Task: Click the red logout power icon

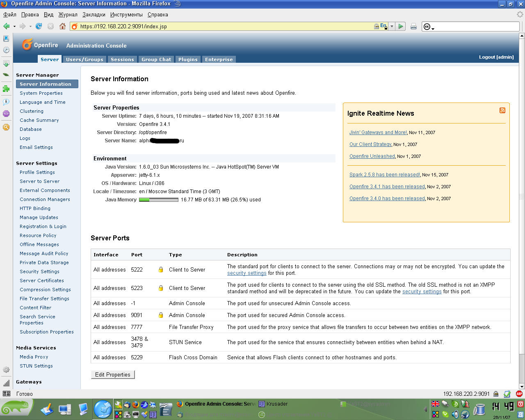Action: click(520, 404)
